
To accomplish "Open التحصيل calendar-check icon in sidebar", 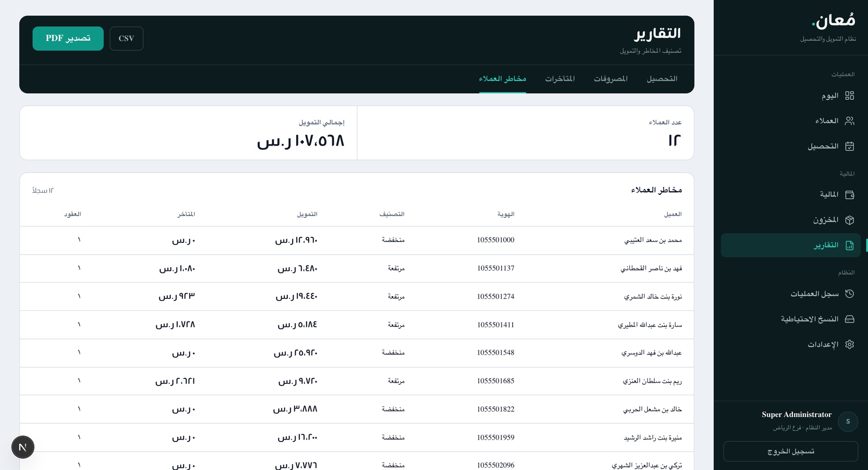I will coord(849,146).
